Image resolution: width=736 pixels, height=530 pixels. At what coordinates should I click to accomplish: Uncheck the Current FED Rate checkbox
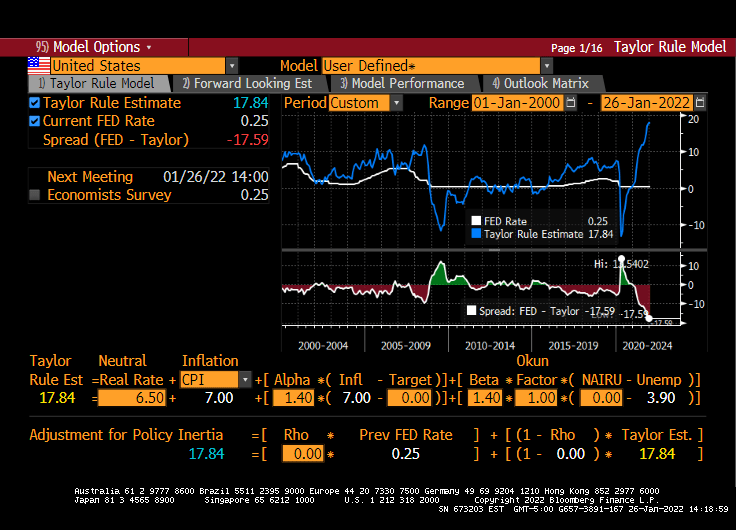(35, 121)
